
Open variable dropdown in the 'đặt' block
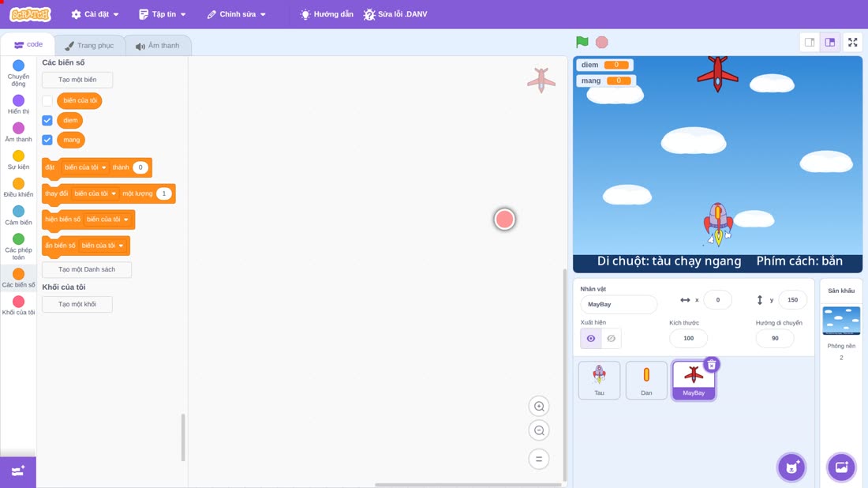click(84, 167)
